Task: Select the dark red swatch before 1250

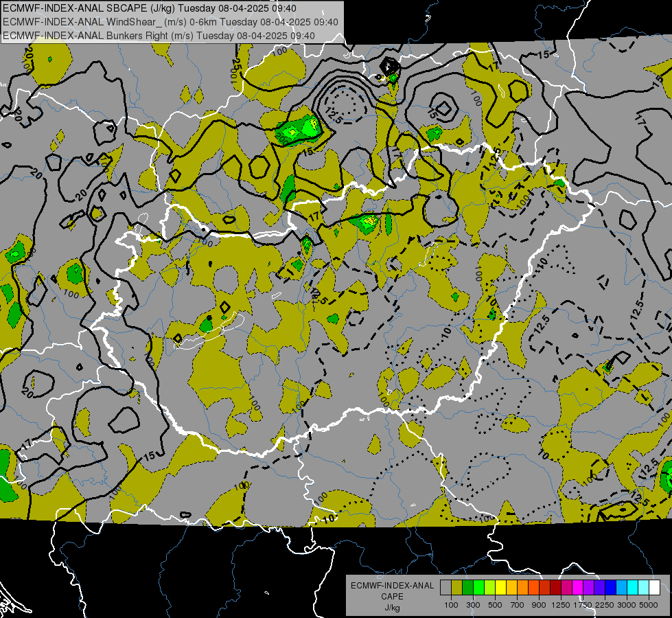Action: [555, 587]
